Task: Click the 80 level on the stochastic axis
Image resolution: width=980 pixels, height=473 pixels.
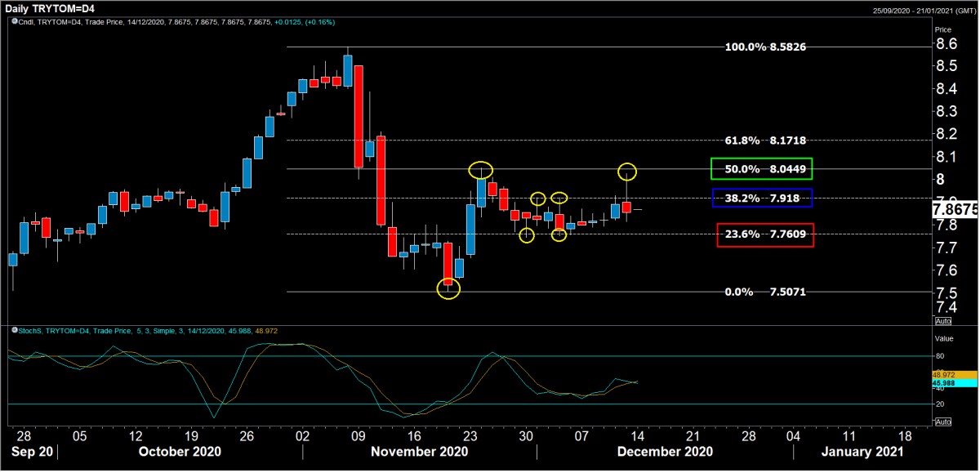Action: [940, 356]
